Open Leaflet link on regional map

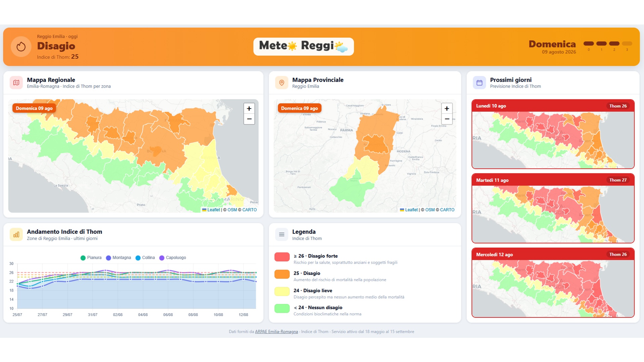tap(211, 210)
